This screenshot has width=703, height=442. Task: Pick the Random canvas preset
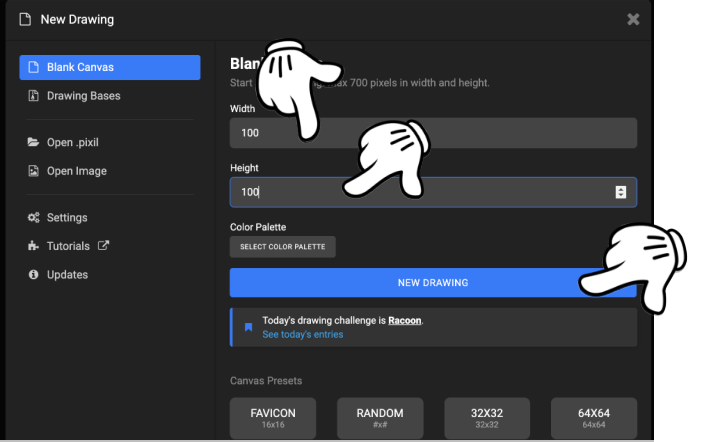click(x=380, y=418)
